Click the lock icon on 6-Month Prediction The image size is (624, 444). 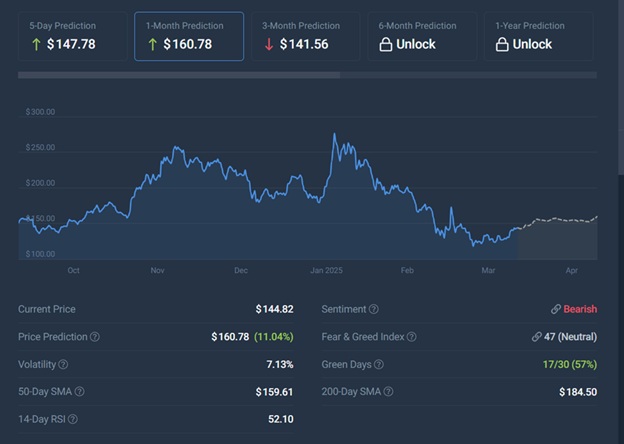click(x=385, y=44)
